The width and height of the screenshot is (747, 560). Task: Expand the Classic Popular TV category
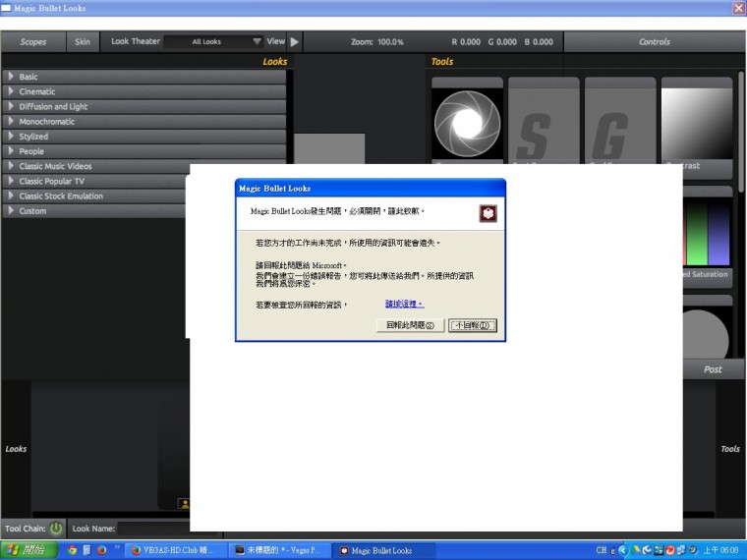coord(94,181)
